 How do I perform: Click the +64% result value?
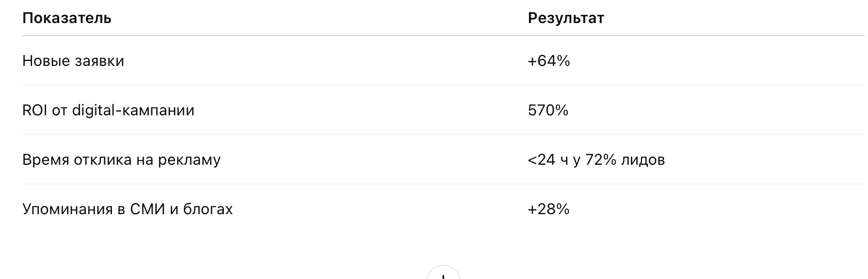point(549,61)
